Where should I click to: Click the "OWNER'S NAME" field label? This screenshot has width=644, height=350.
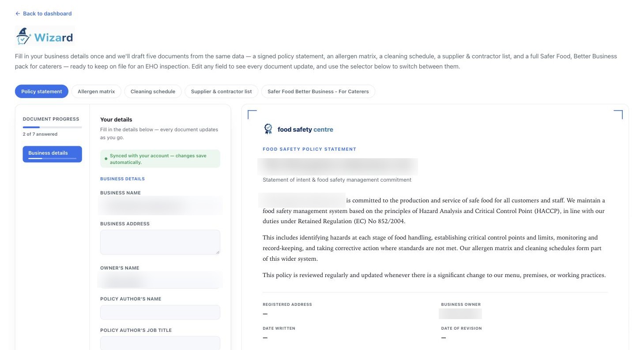pyautogui.click(x=120, y=268)
